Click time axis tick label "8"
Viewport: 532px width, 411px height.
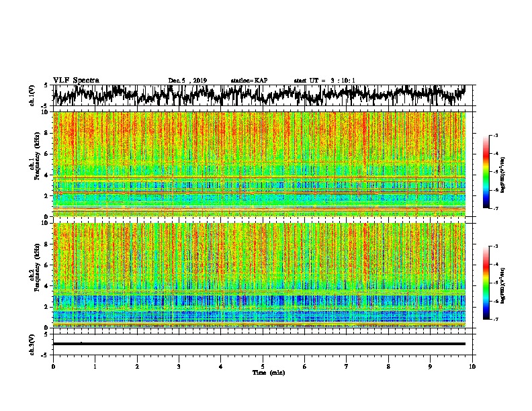coord(388,367)
